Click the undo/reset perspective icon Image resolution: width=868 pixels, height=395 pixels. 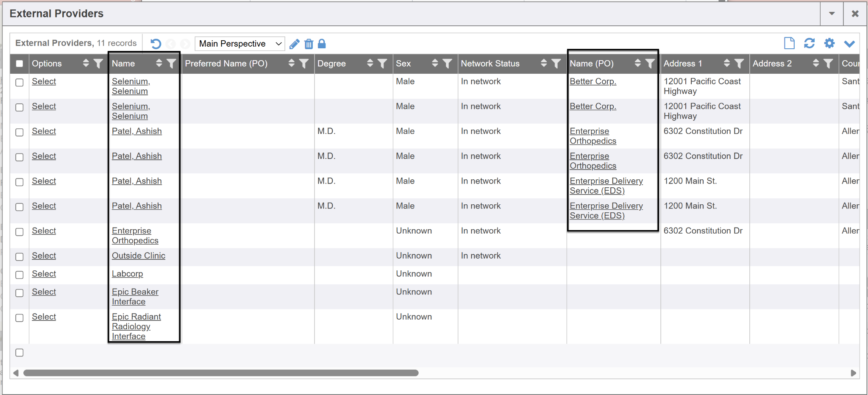tap(156, 44)
